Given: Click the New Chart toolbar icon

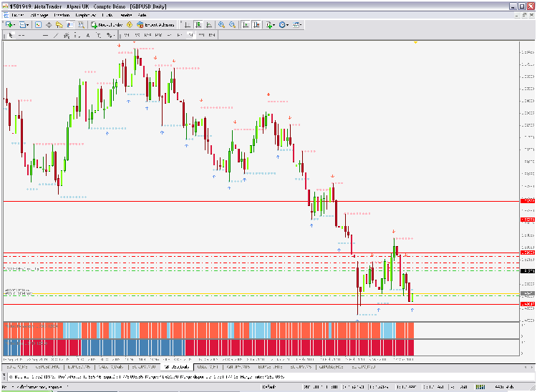Looking at the screenshot, I should (9, 24).
